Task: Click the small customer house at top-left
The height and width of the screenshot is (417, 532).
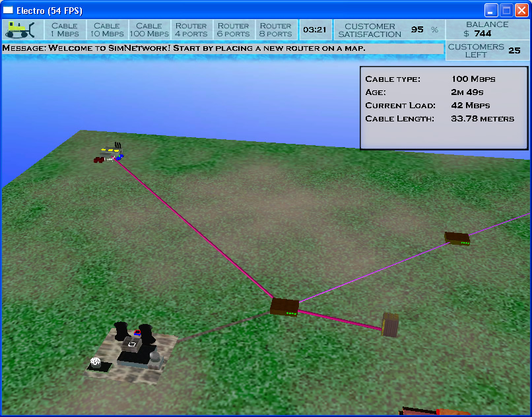Action: pyautogui.click(x=110, y=154)
